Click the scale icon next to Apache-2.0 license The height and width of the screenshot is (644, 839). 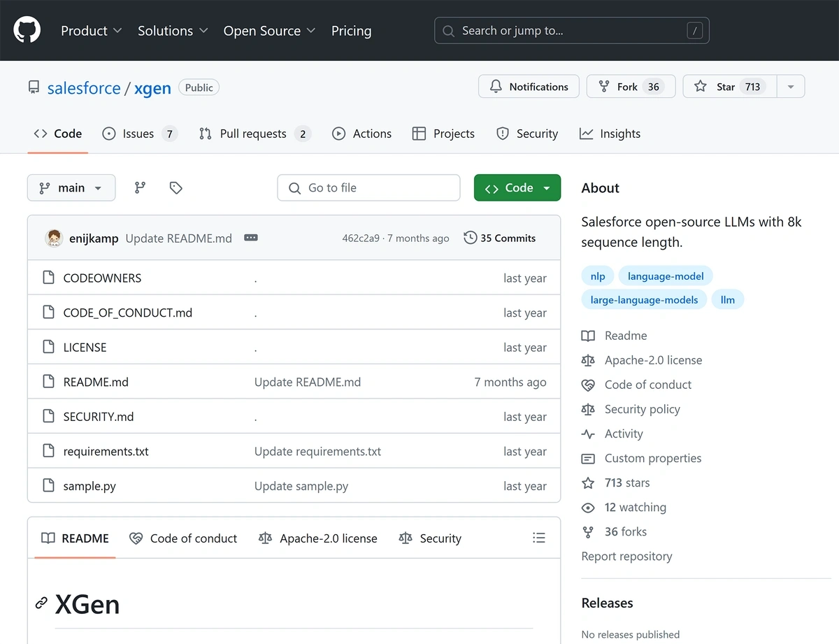588,360
